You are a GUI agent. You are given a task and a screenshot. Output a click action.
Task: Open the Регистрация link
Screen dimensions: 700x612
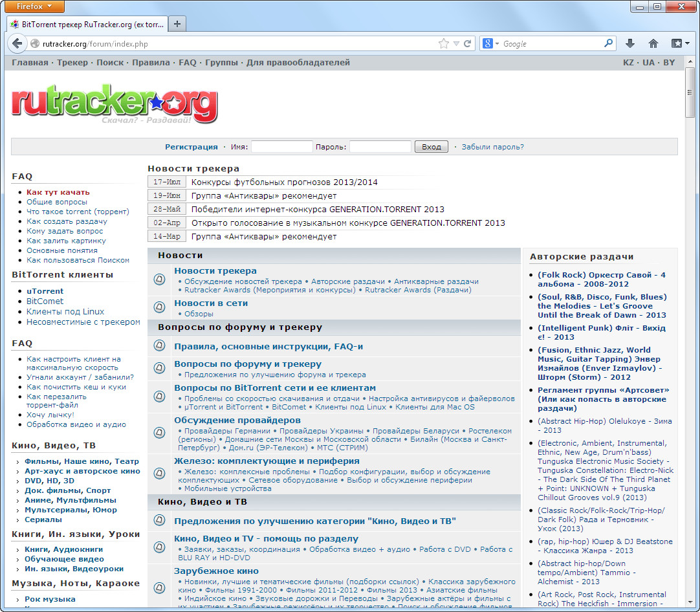[191, 147]
